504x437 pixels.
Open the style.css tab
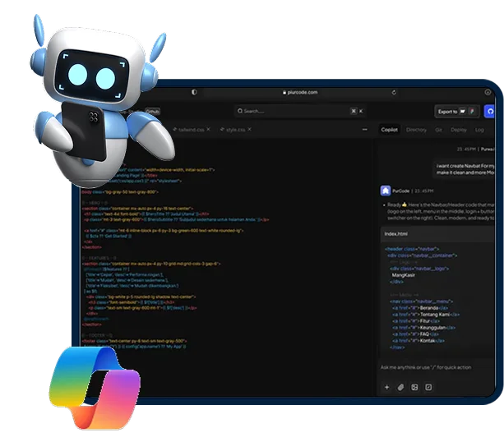click(233, 130)
